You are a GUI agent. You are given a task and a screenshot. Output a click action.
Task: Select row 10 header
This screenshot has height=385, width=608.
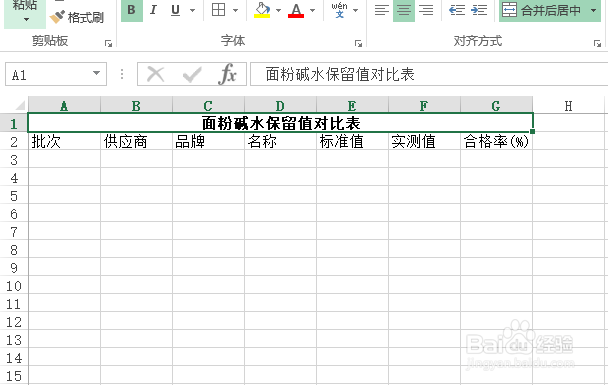pos(14,286)
